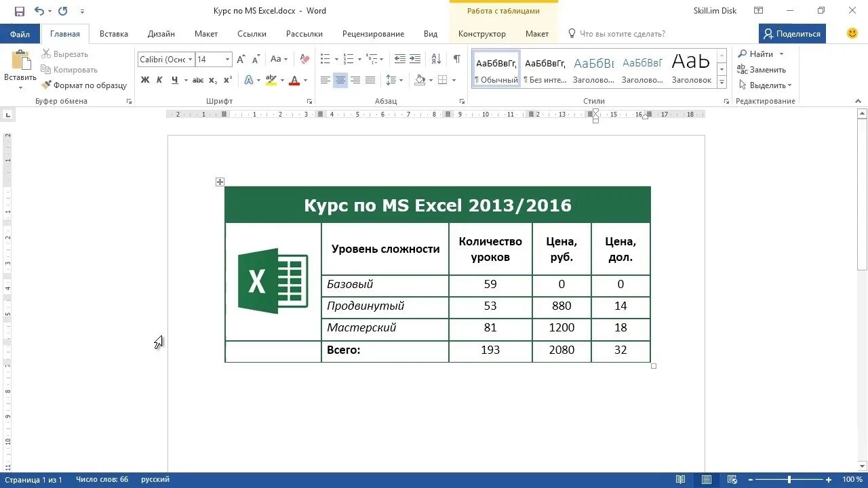Open the Вид ribbon tab
Image resolution: width=868 pixels, height=488 pixels.
point(431,34)
